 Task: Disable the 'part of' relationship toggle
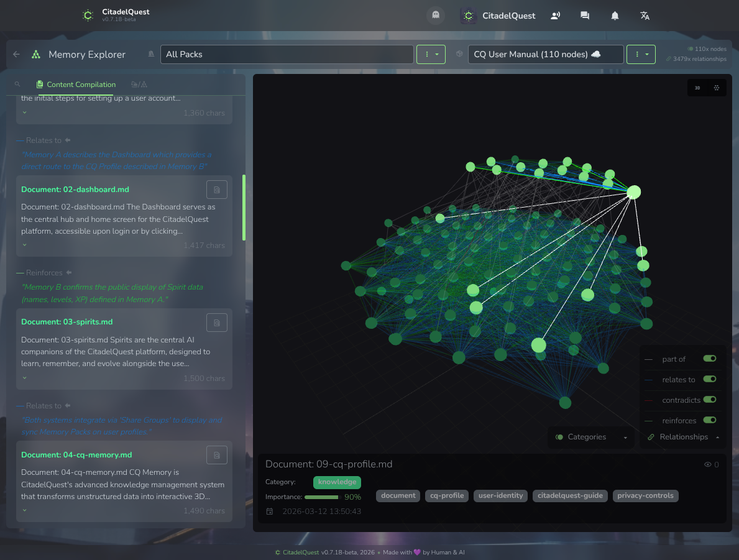click(709, 359)
